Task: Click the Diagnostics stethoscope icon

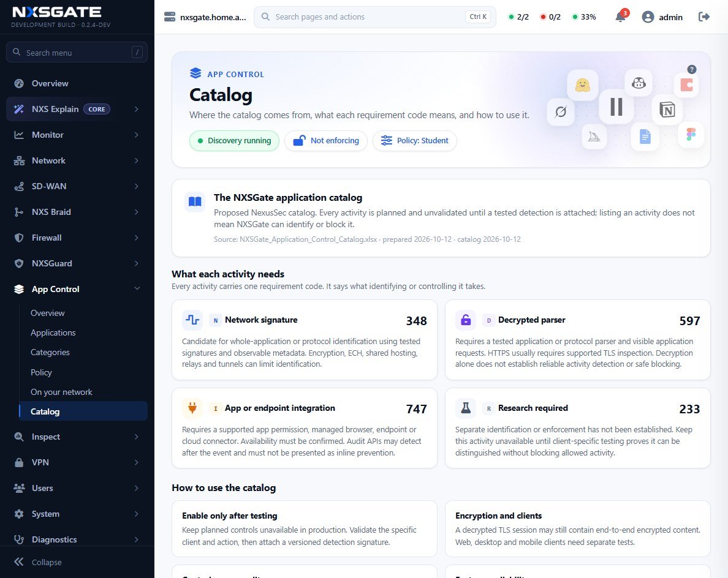Action: [x=19, y=539]
